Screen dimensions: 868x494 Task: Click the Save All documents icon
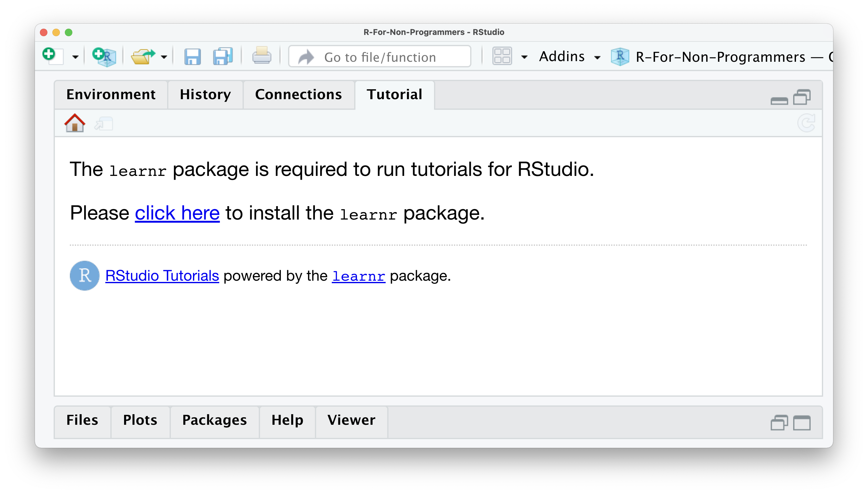pos(223,57)
